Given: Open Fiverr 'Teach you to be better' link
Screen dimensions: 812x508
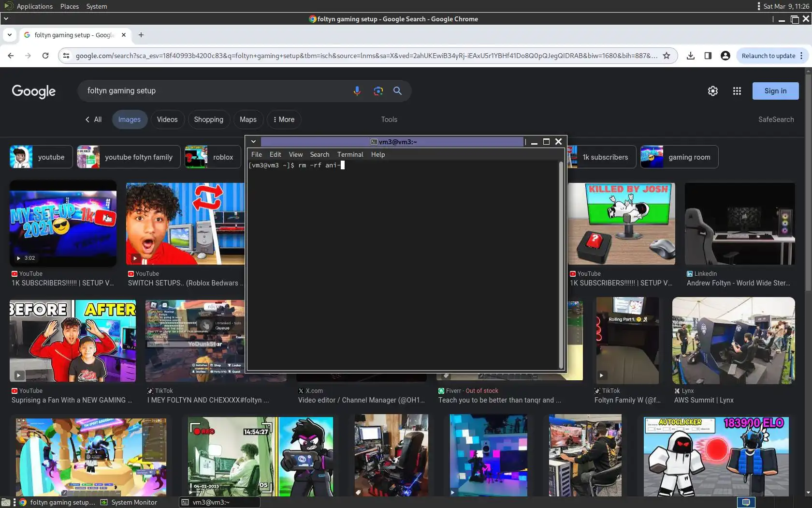Looking at the screenshot, I should 500,400.
